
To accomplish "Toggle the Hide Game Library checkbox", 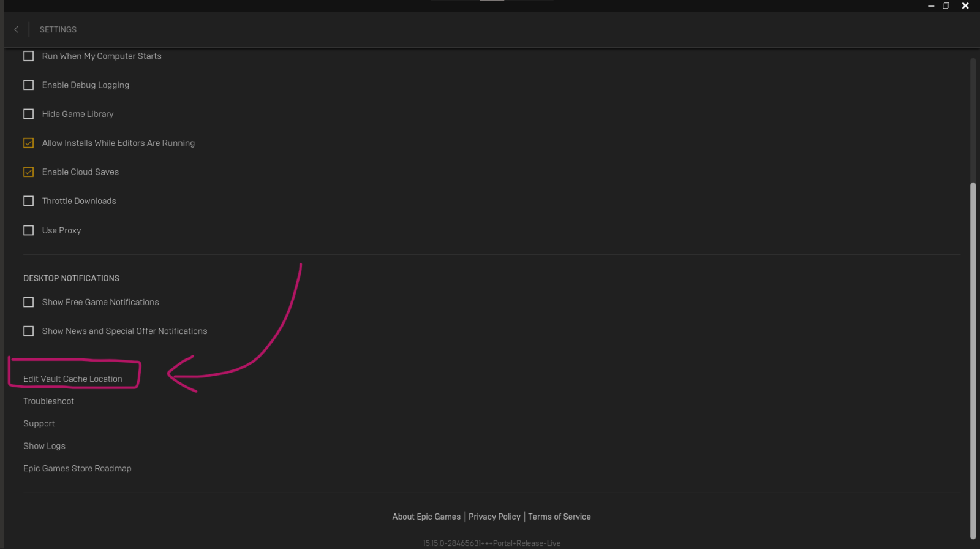I will 29,114.
